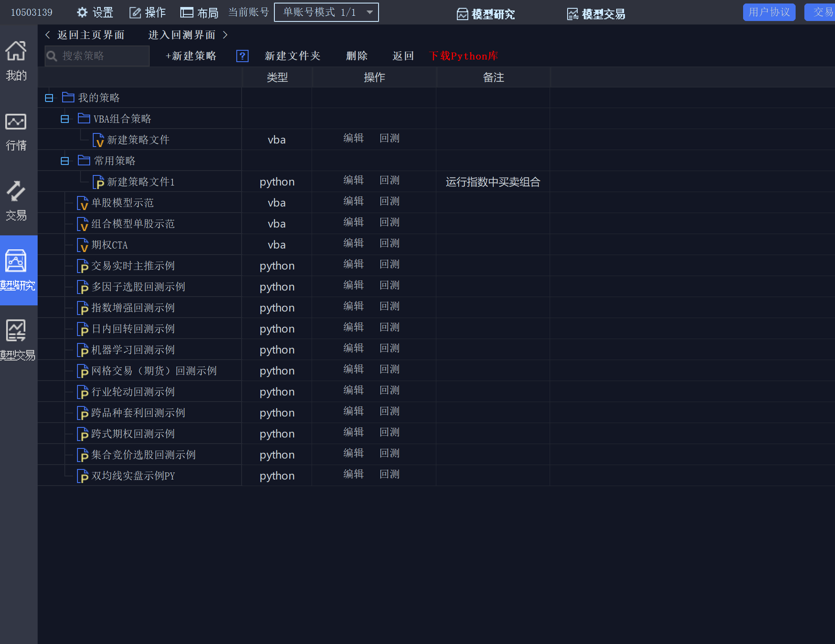Collapse the 我的策略 root folder
The width and height of the screenshot is (835, 644).
coord(49,98)
